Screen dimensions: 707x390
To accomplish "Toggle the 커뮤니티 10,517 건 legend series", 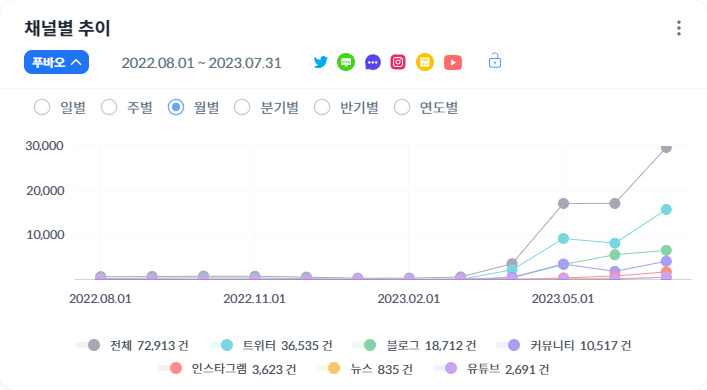I will click(564, 345).
